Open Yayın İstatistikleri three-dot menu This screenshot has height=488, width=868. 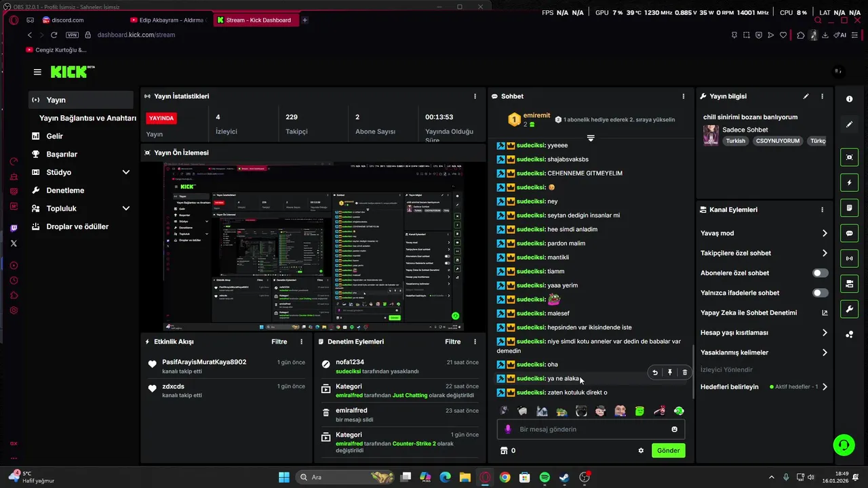click(x=475, y=96)
